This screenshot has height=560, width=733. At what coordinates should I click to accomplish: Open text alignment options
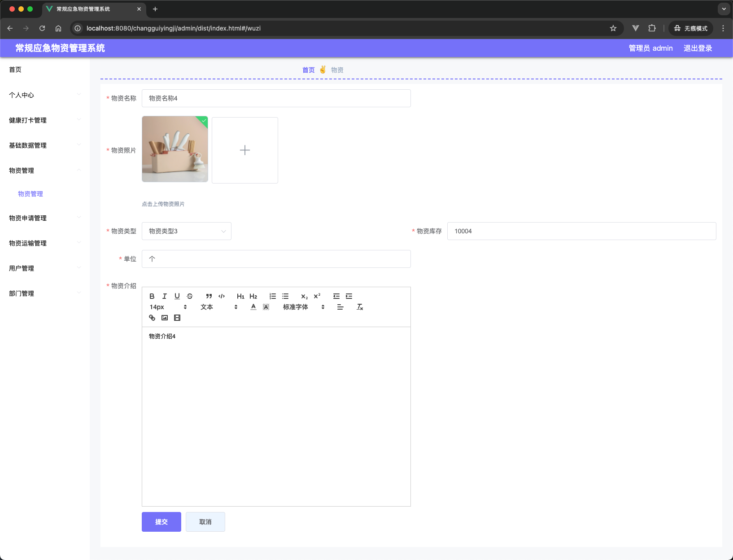(x=340, y=307)
